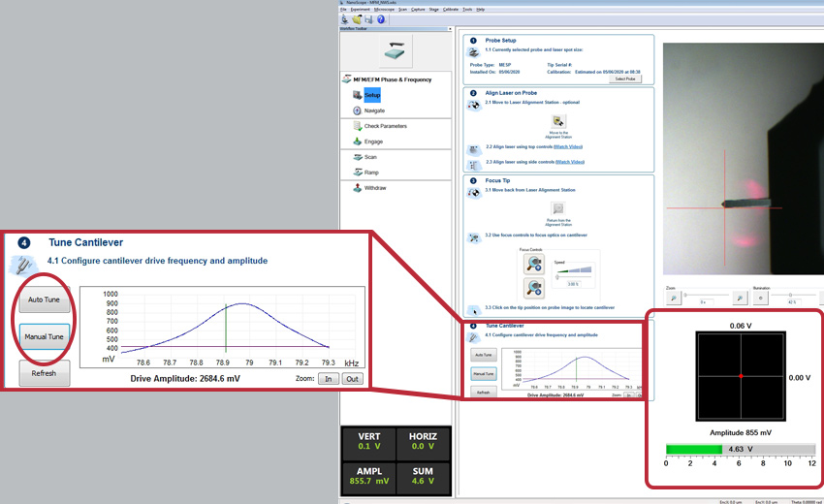The image size is (824, 504).
Task: Open Watch Video link for top controls
Action: (x=568, y=146)
